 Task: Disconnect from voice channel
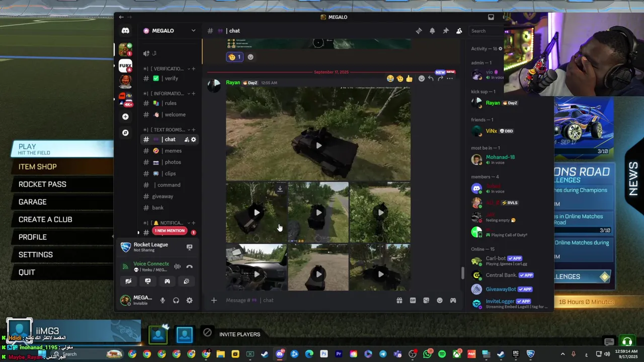coord(189,266)
